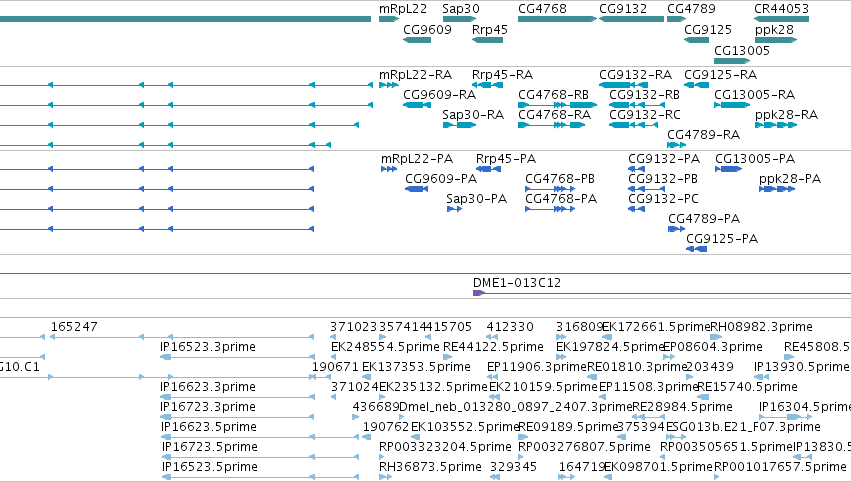Select EST IP16723.3prime
Image resolution: width=851 pixels, height=482 pixels.
[x=207, y=407]
